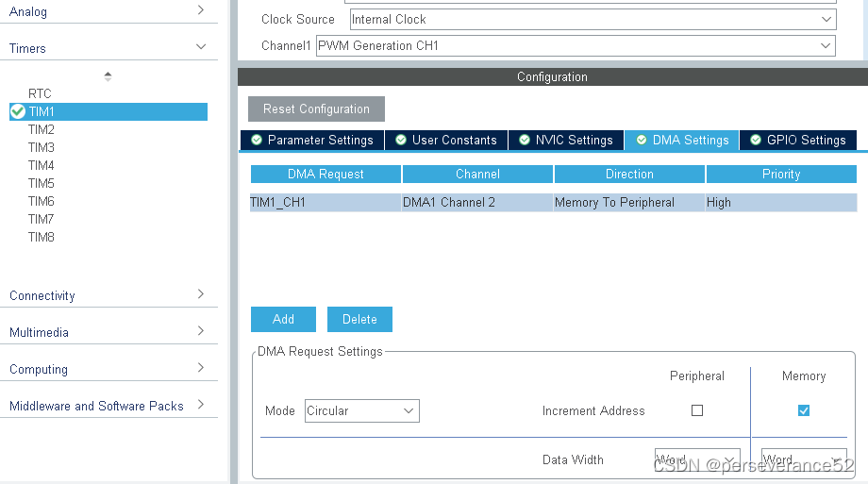Open Peripheral Data Width dropdown
Screen dimensions: 868x484
click(697, 459)
